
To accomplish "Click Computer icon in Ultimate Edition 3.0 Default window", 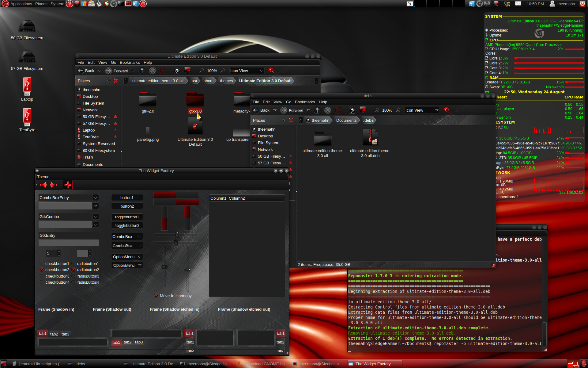I will point(187,70).
